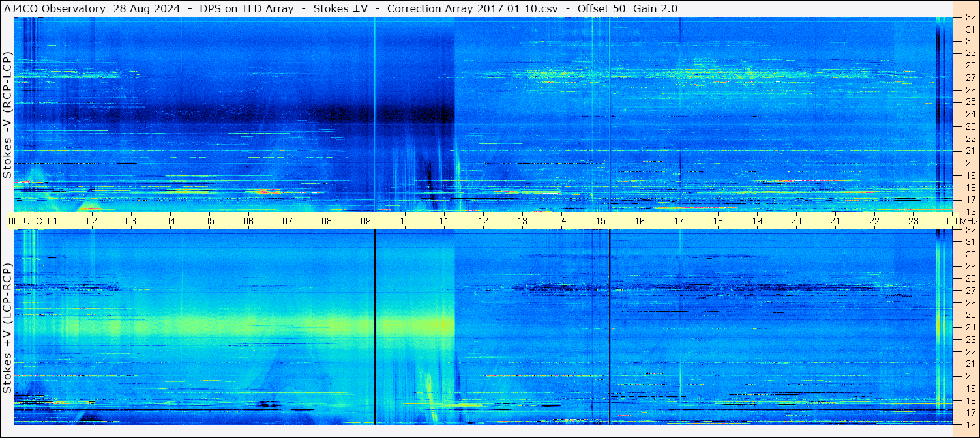Select the 22 hour mark on time axis
980x438 pixels.
click(x=874, y=221)
